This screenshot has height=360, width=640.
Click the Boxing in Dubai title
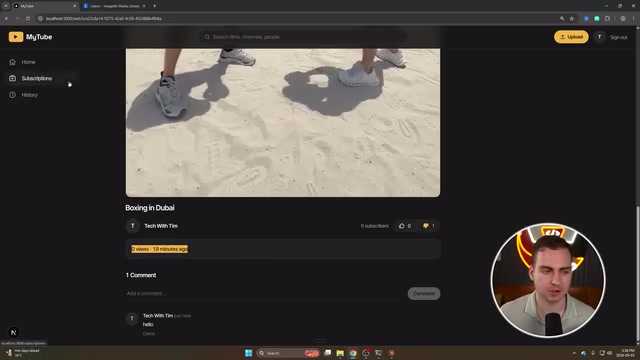point(150,208)
